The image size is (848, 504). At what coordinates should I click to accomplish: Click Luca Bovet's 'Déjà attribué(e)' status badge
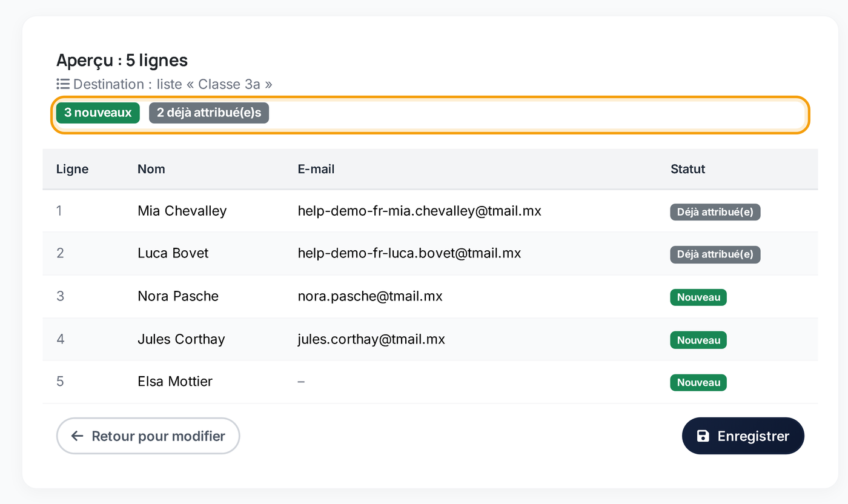[x=715, y=254]
